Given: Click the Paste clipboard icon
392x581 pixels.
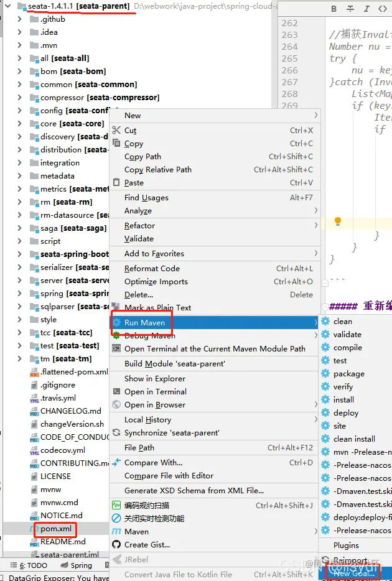Looking at the screenshot, I should coord(116,182).
